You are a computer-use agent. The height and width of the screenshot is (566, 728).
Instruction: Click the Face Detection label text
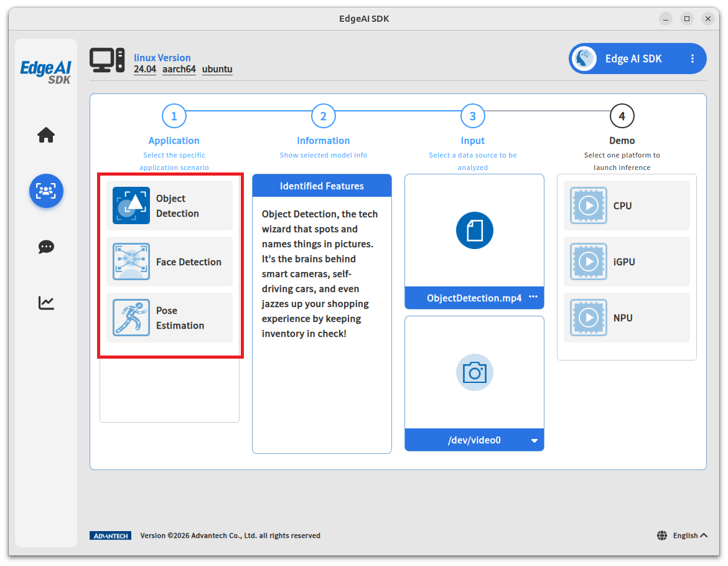tap(189, 262)
